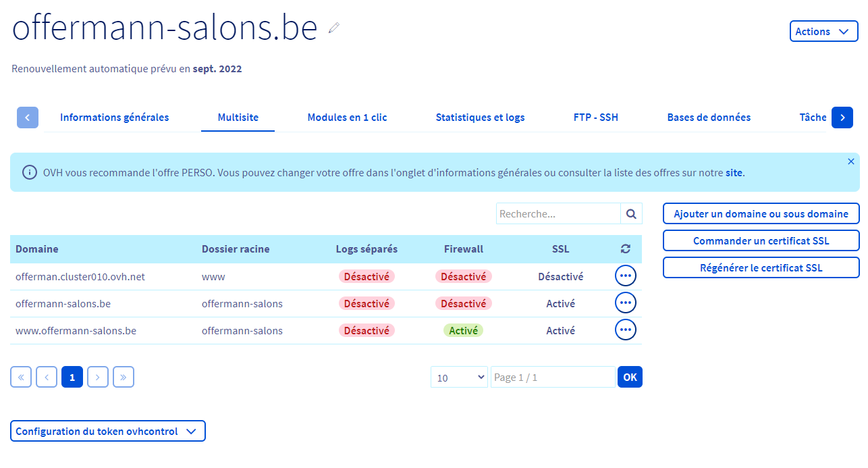Image resolution: width=868 pixels, height=468 pixels.
Task: Follow the 'site' link in the banner
Action: point(734,173)
